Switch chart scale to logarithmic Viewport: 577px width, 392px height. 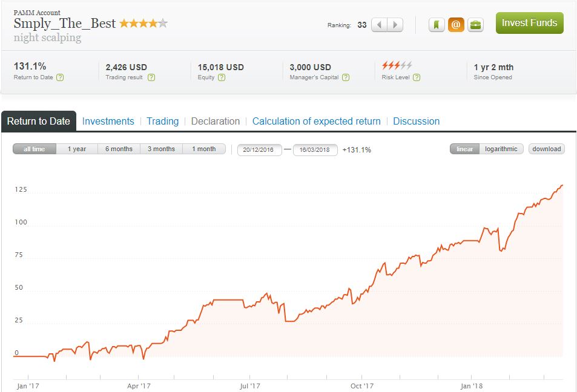tap(501, 149)
